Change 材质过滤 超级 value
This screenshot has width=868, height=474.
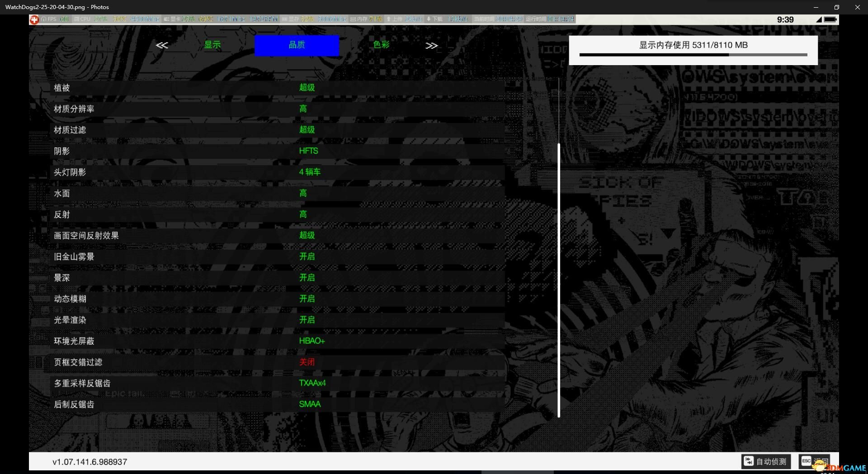[307, 130]
